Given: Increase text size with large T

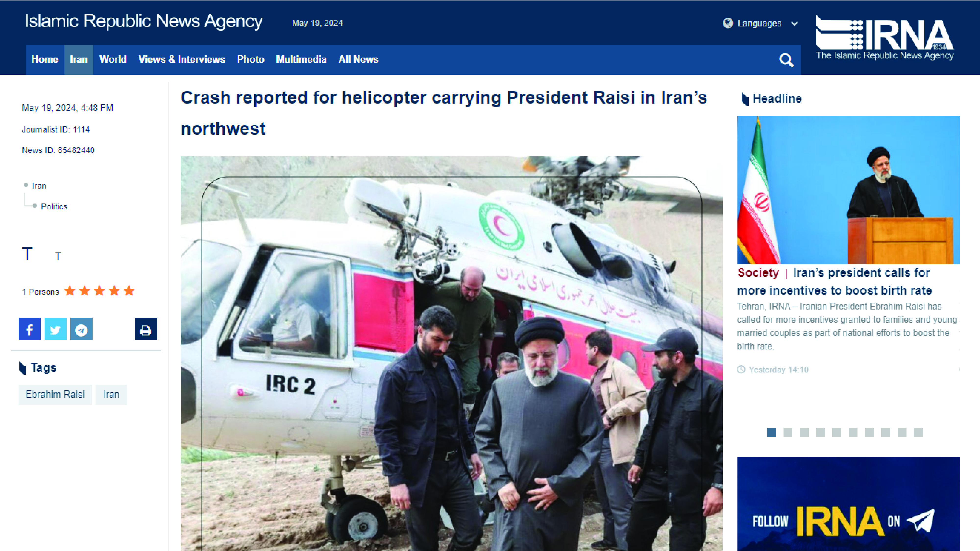Looking at the screenshot, I should click(x=27, y=254).
